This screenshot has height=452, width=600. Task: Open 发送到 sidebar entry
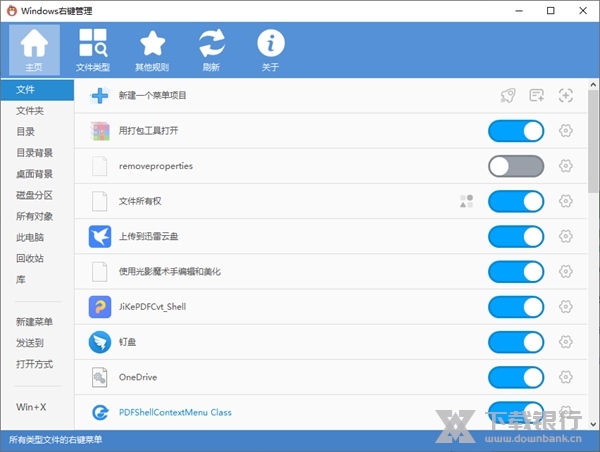pyautogui.click(x=37, y=343)
